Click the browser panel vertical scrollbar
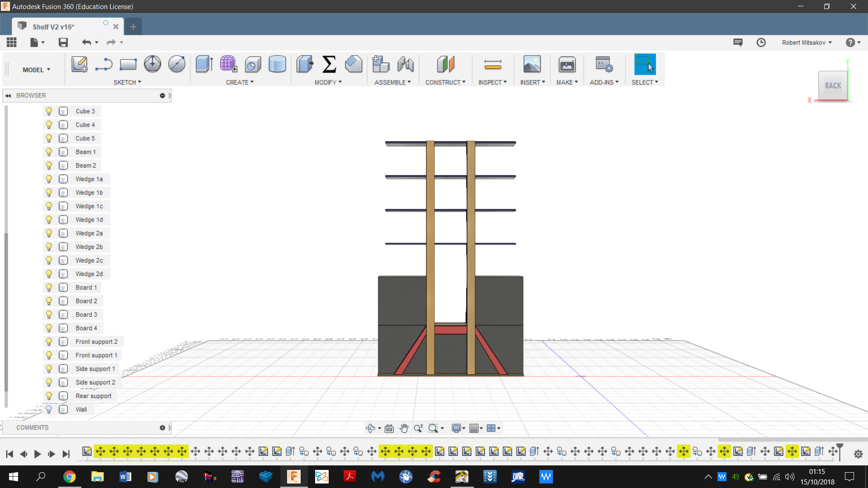Screen dimensions: 868x488 pos(6,312)
